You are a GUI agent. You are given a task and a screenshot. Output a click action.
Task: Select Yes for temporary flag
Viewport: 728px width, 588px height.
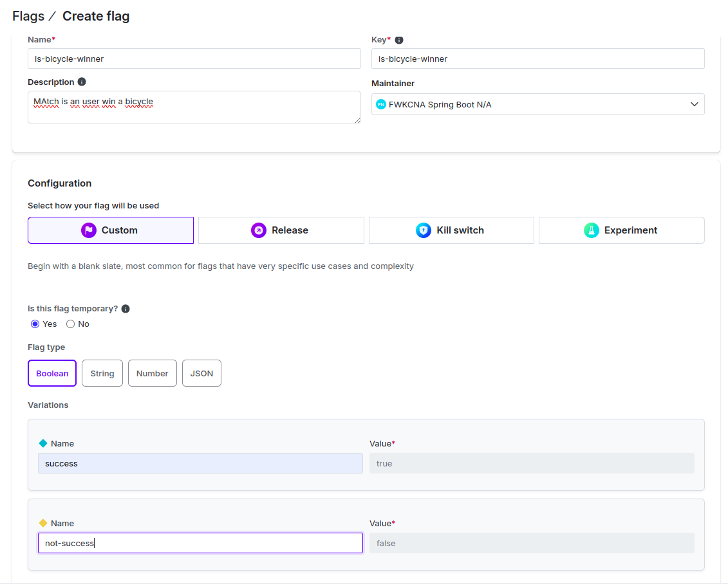tap(35, 324)
